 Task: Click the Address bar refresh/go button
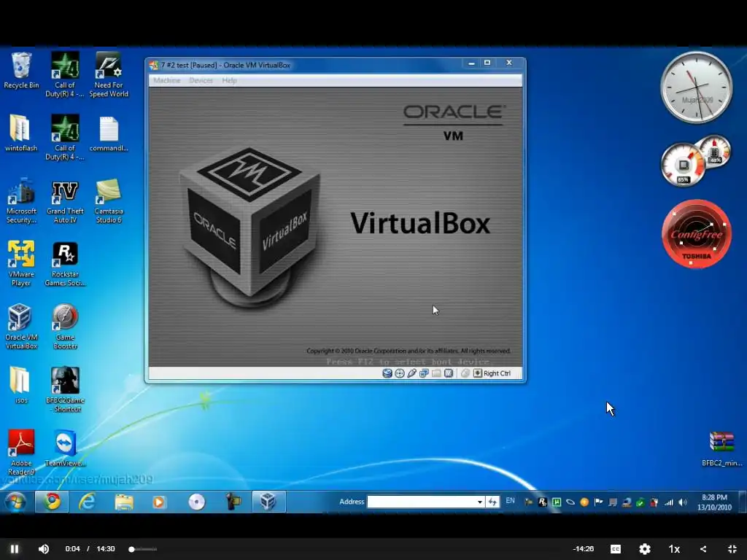pos(492,502)
